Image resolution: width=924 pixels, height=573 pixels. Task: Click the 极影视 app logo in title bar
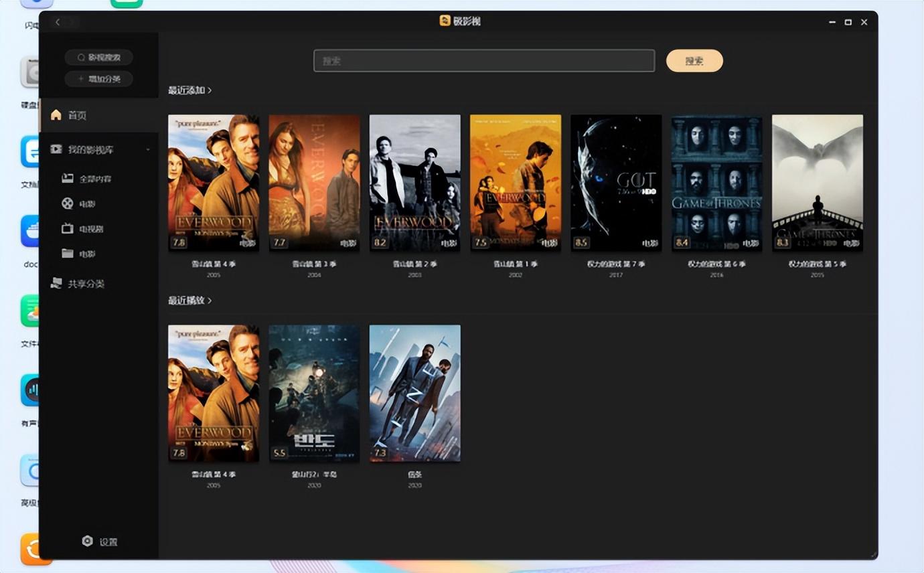[x=445, y=21]
